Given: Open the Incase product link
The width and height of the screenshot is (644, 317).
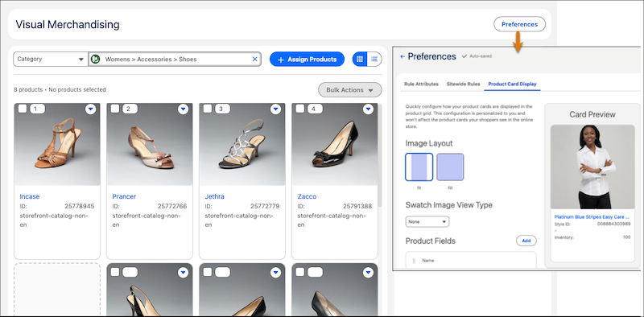Looking at the screenshot, I should click(x=30, y=196).
